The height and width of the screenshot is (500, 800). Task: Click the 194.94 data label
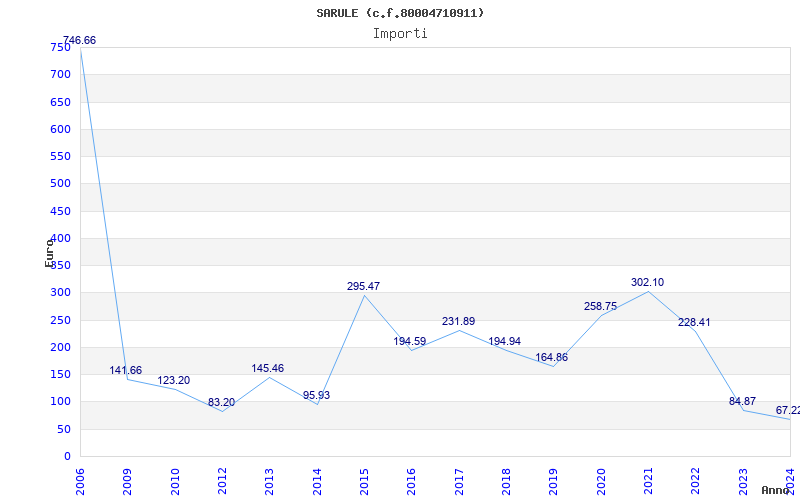(505, 341)
